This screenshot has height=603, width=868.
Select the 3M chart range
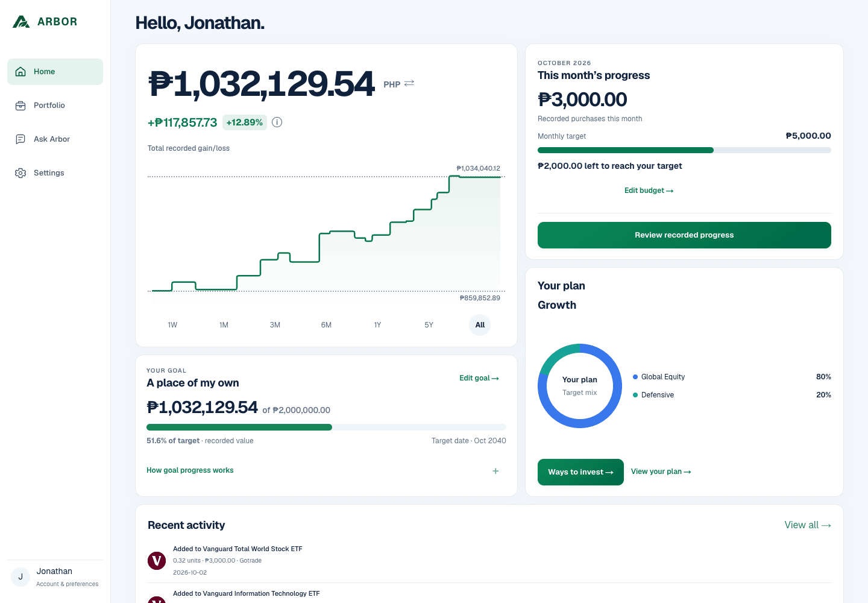275,325
